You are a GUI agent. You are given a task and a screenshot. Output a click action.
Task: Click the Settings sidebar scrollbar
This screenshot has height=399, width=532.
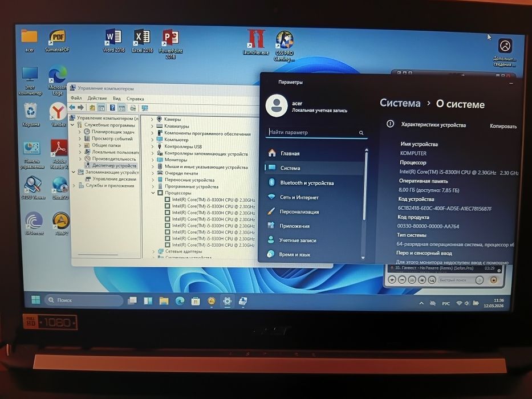(366, 185)
